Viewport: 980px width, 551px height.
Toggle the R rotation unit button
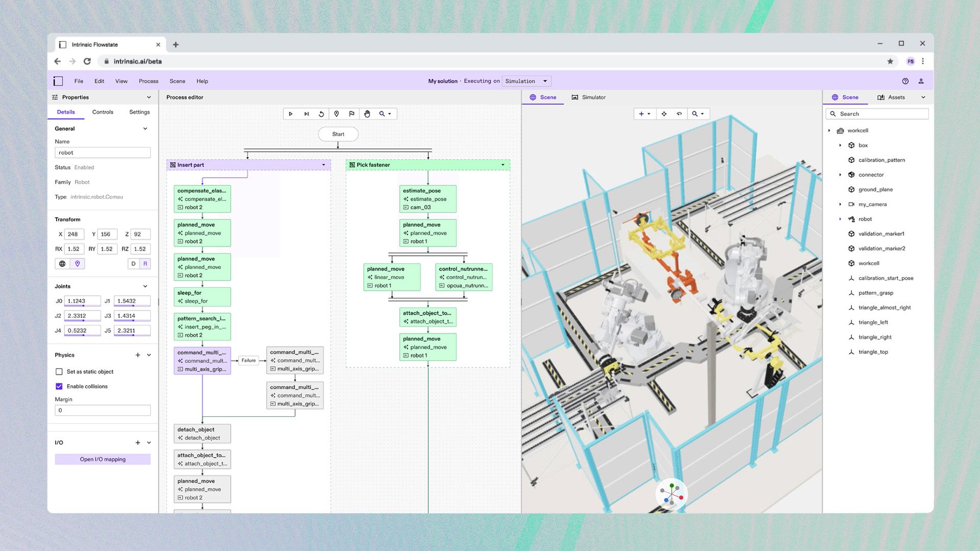(145, 264)
